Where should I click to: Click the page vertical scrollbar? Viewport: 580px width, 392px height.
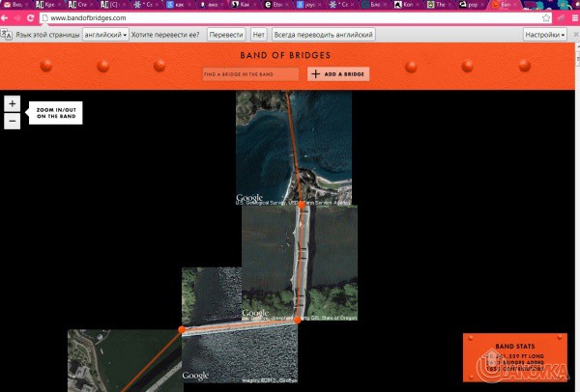tap(577, 217)
